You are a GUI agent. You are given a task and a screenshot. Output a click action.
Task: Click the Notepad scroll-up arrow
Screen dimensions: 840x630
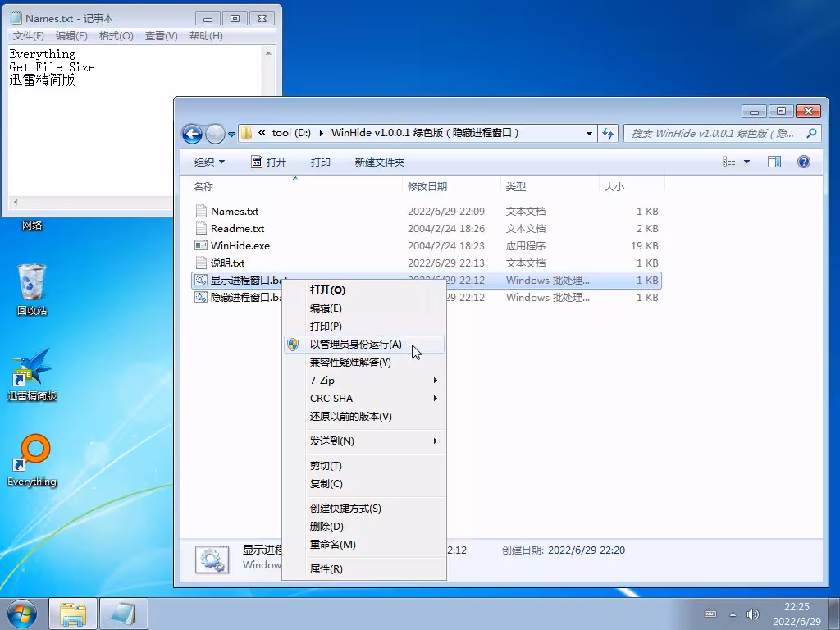[268, 53]
